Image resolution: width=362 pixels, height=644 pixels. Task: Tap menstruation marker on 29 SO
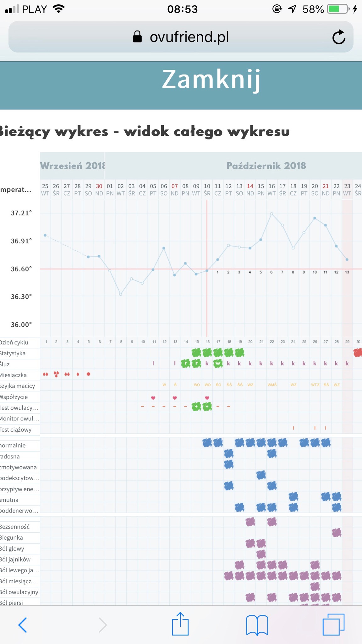click(x=89, y=374)
